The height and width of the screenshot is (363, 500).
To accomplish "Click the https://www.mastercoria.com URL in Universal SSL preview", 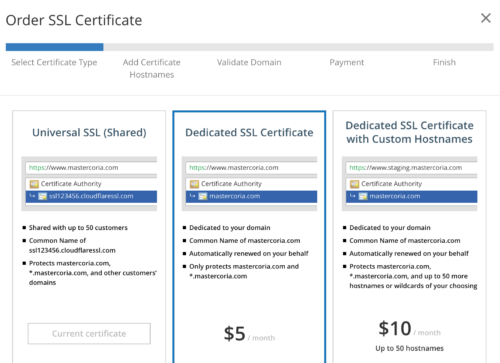I will tap(73, 168).
